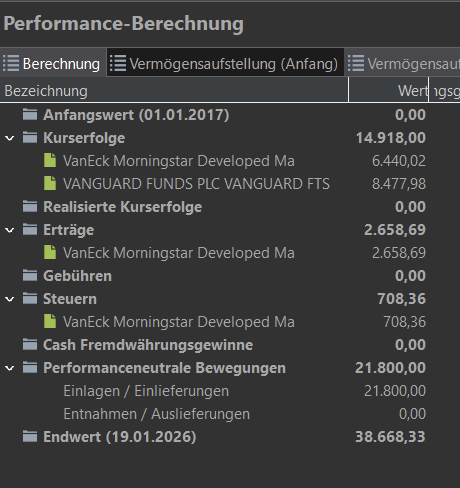This screenshot has height=488, width=460.
Task: Click the Anfangswert folder icon
Action: [x=30, y=114]
